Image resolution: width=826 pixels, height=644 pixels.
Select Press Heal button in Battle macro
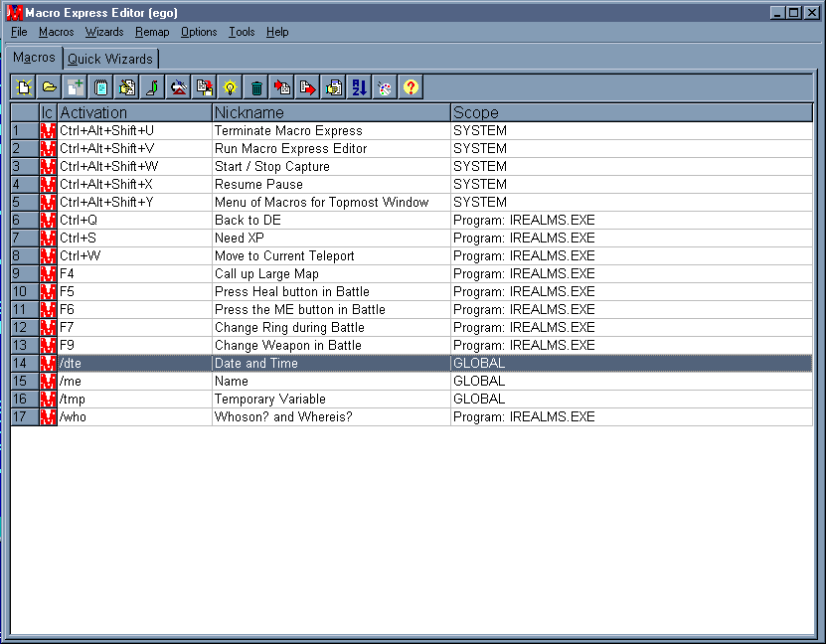click(331, 292)
